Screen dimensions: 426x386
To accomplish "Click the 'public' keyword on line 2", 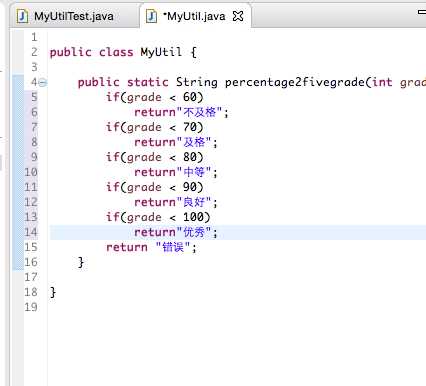I will (x=71, y=52).
